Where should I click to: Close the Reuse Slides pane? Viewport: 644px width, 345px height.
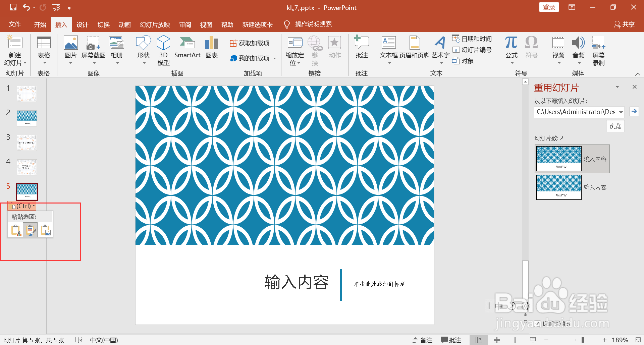634,87
